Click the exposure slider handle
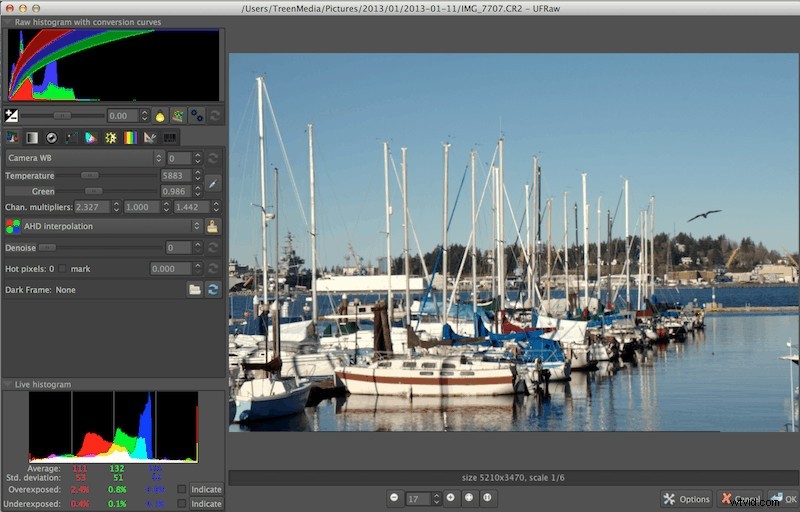Screen dimensions: 800x512 pos(62,116)
